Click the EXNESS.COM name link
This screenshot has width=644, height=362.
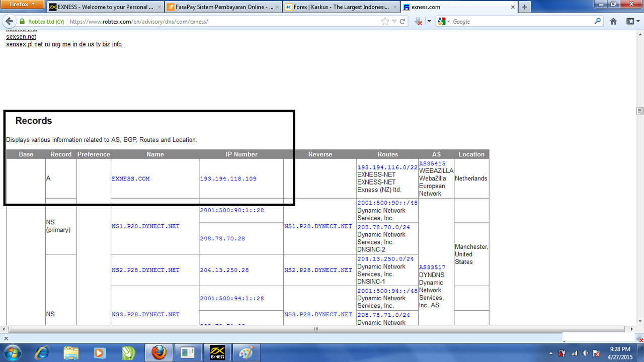pos(130,178)
